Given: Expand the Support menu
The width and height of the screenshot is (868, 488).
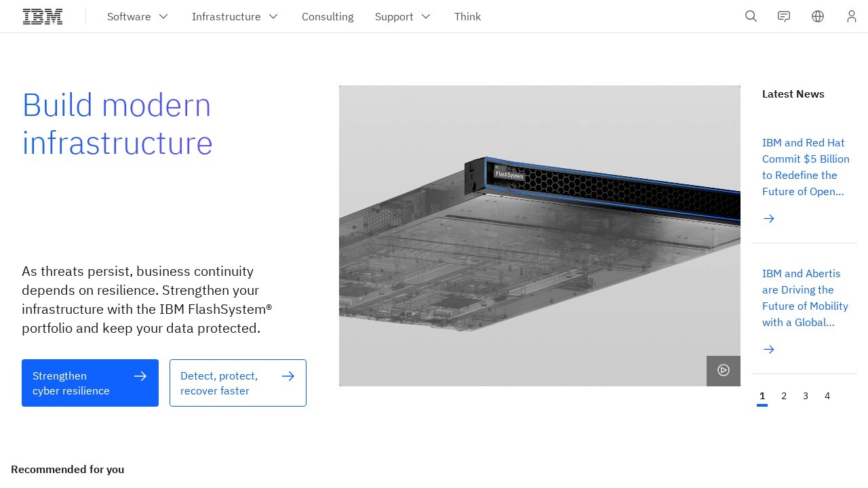Looking at the screenshot, I should (403, 16).
